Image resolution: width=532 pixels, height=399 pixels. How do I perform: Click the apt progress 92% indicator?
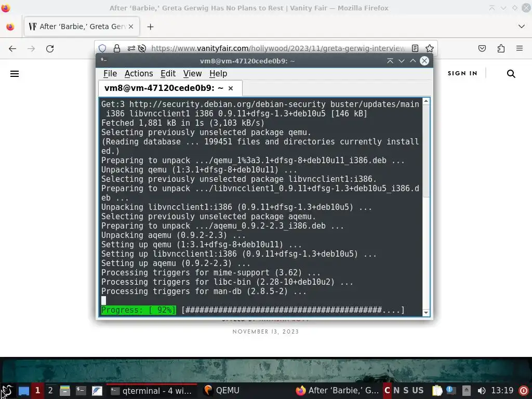(x=138, y=310)
